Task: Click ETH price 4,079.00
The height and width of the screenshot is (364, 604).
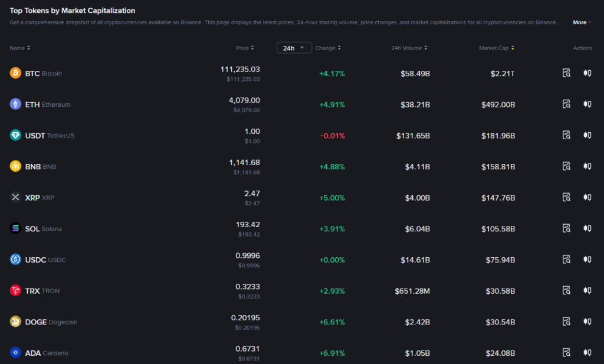Action: point(244,100)
